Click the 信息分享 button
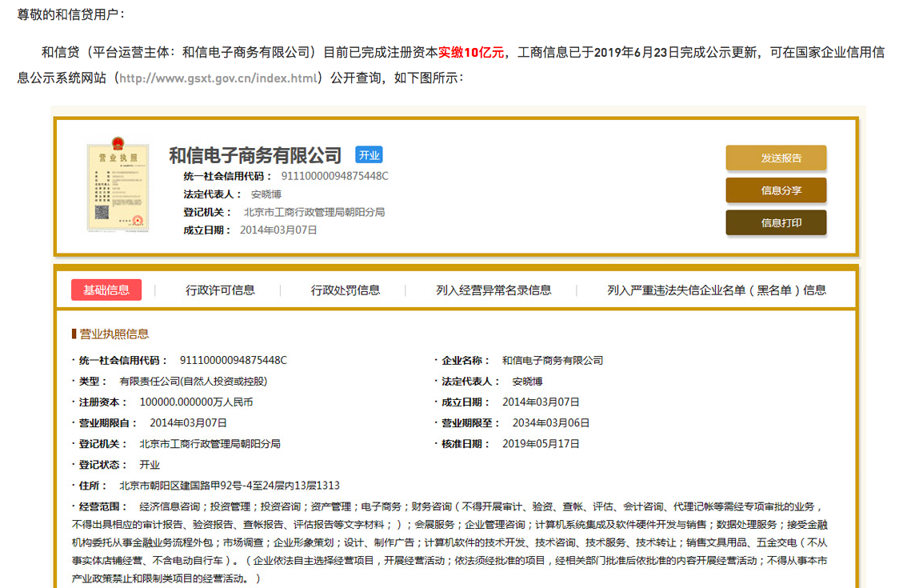Image resolution: width=899 pixels, height=588 pixels. 776,190
